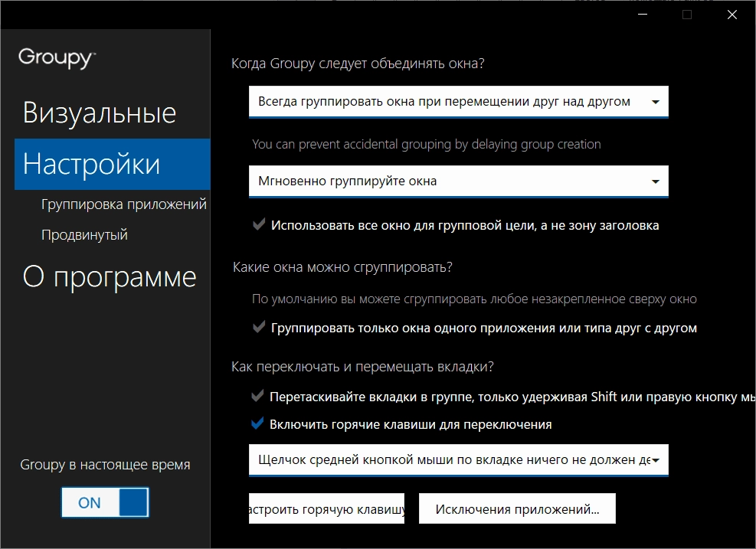This screenshot has width=756, height=549.
Task: Open Группировка приложений subsection
Action: point(124,204)
